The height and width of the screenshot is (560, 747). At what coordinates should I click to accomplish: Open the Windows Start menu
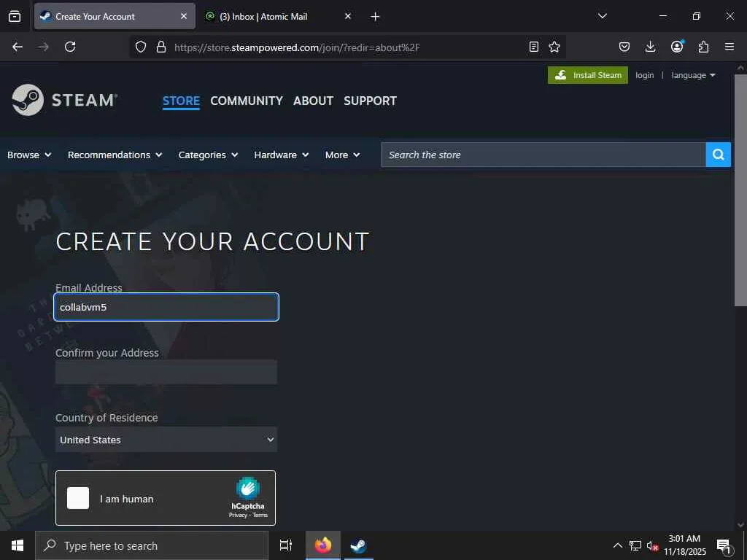[18, 545]
